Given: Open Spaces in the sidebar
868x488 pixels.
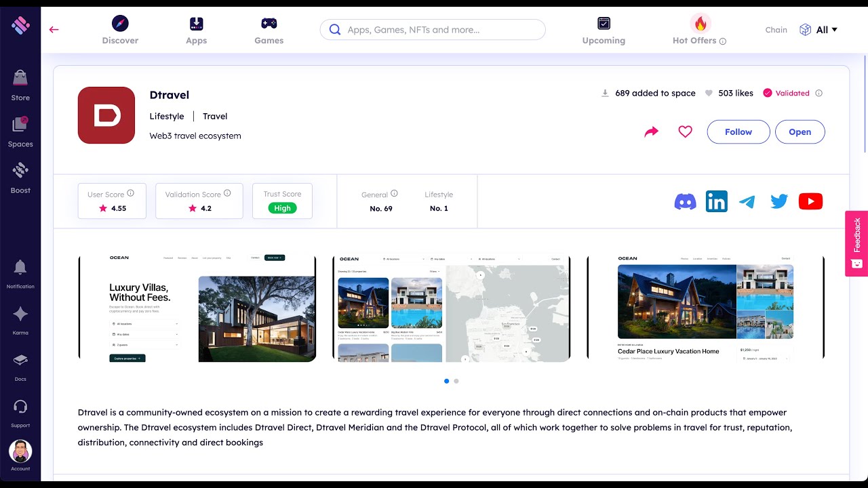Looking at the screenshot, I should 20,132.
